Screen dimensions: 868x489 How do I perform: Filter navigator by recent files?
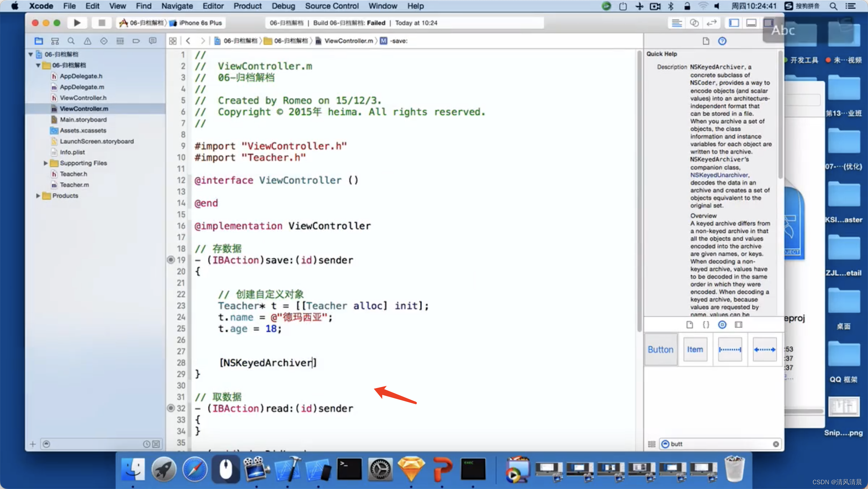click(x=146, y=444)
